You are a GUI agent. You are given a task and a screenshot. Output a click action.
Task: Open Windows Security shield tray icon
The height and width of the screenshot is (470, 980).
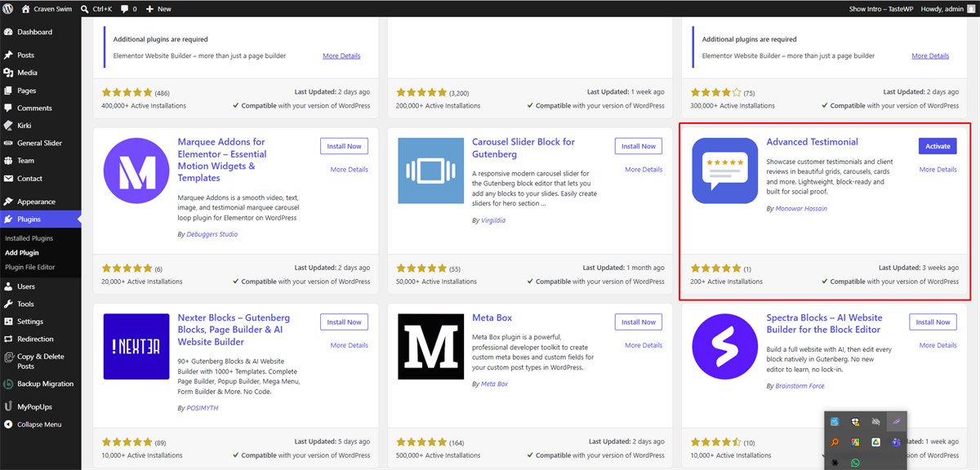point(855,421)
